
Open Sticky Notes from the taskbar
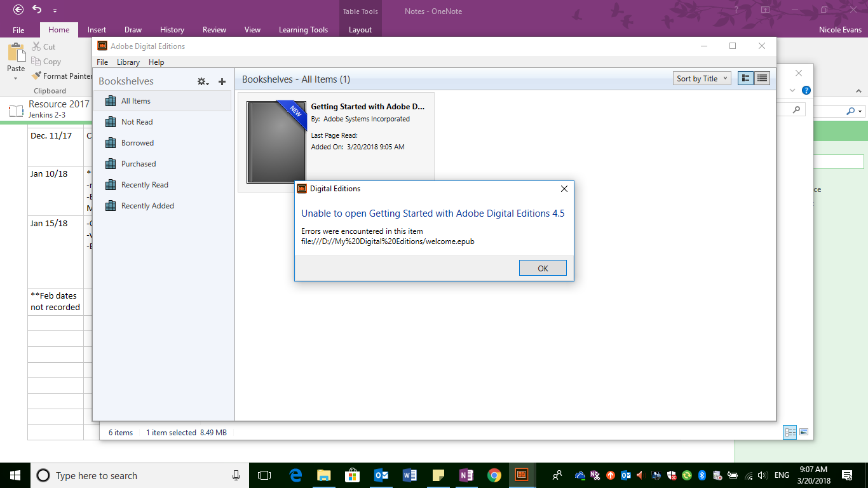coord(438,475)
